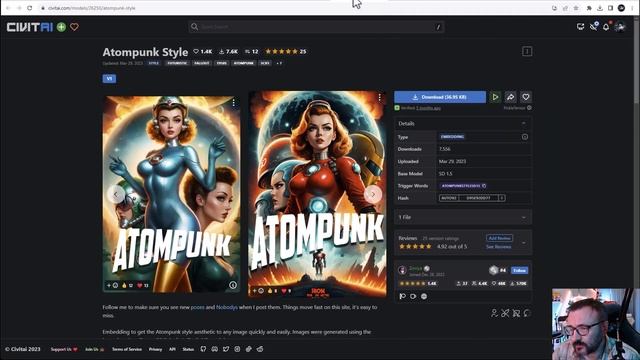Go to previous carousel image
Image resolution: width=640 pixels, height=360 pixels.
pos(116,194)
